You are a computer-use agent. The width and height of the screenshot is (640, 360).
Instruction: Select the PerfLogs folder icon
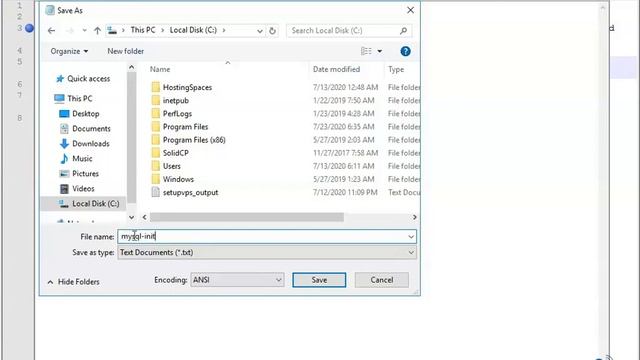[x=156, y=113]
